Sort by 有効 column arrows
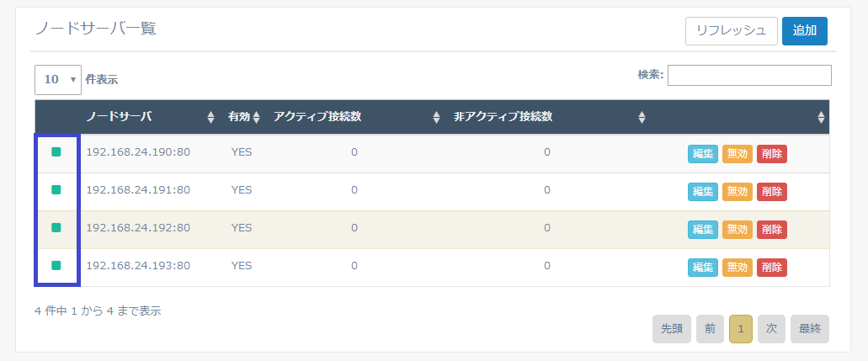The width and height of the screenshot is (868, 361). 256,118
